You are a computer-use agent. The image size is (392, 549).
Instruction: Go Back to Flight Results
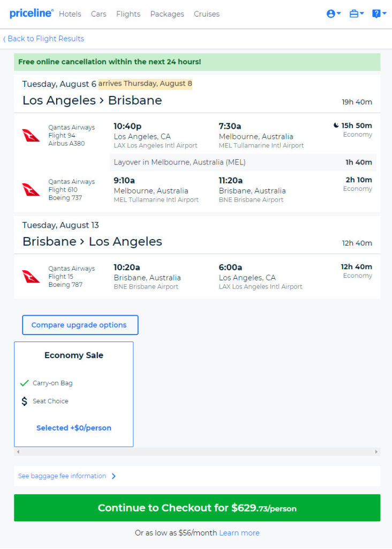click(x=44, y=39)
